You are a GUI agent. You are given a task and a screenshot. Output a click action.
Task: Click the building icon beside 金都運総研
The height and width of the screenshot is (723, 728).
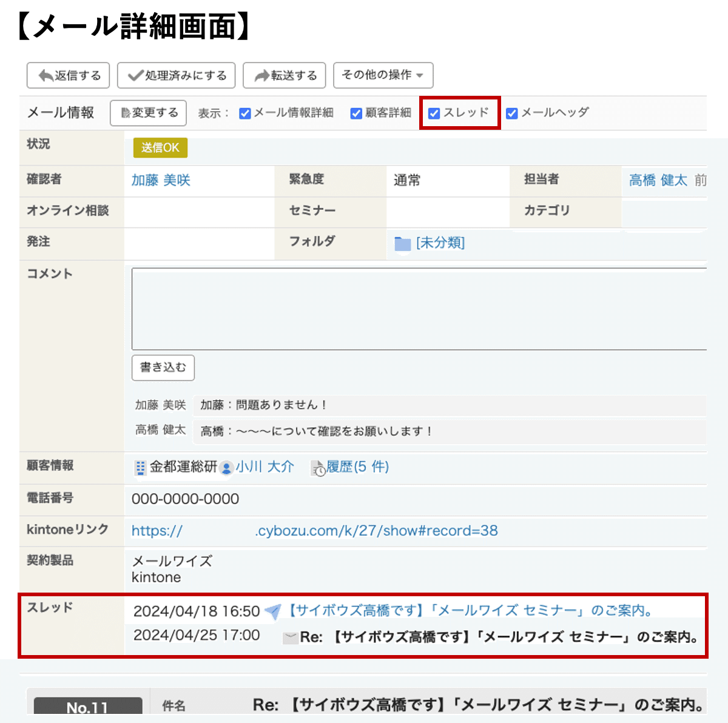[x=140, y=467]
